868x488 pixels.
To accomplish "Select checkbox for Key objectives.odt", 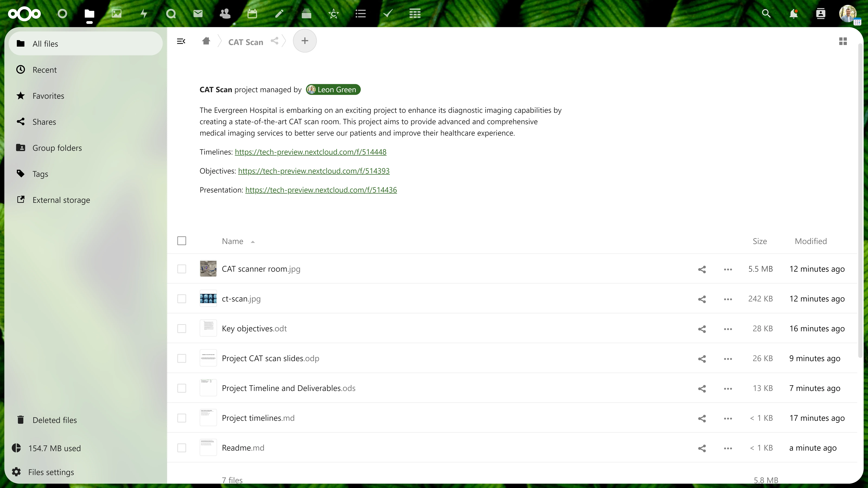I will [x=182, y=328].
